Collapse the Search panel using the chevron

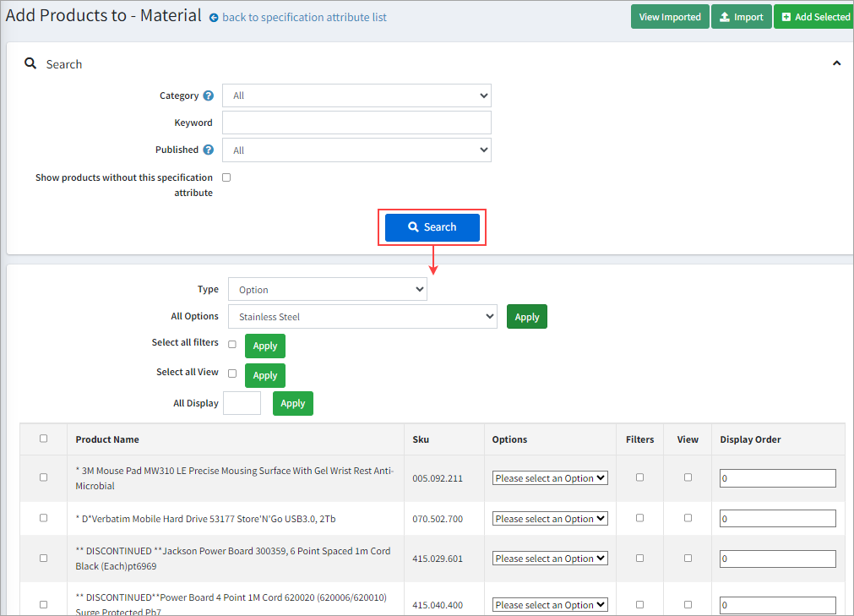(x=836, y=63)
